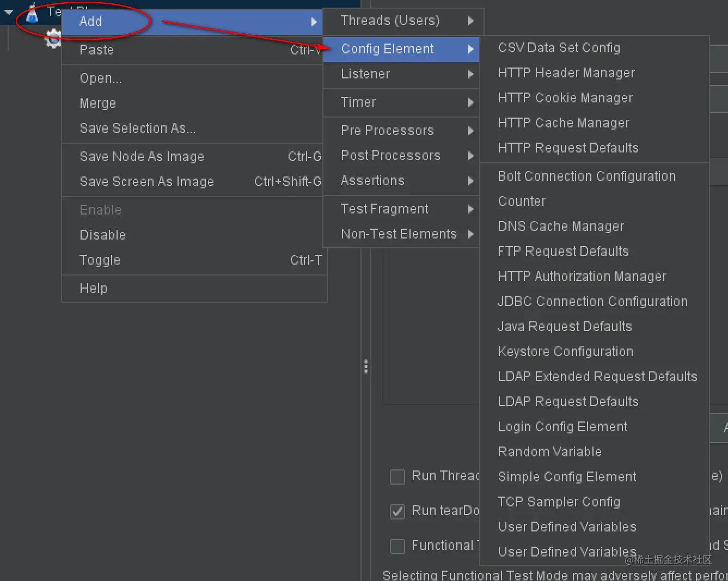Choose HTTP Header Manager from the list
Image resolution: width=728 pixels, height=581 pixels.
[566, 73]
